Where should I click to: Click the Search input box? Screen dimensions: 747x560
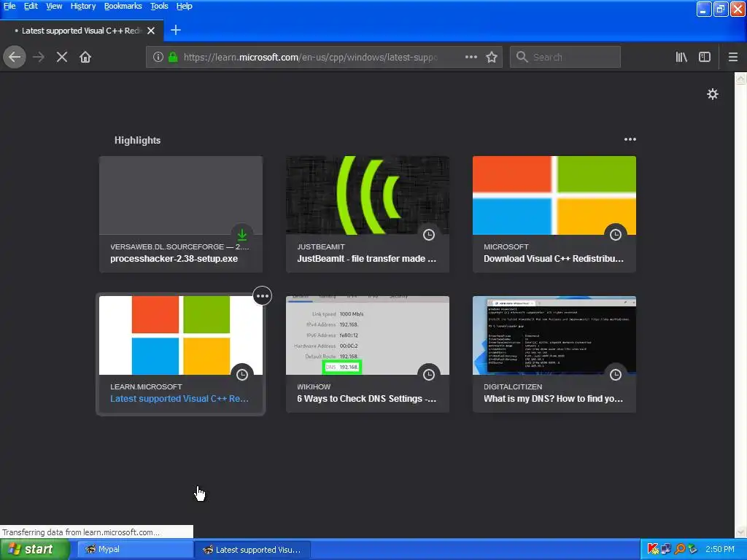pos(565,57)
